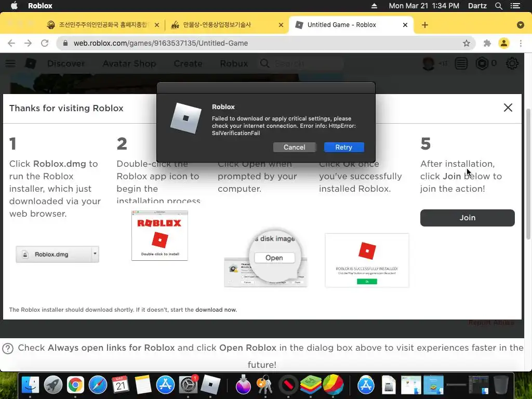Open the Robux page in navbar
The height and width of the screenshot is (399, 532).
click(x=234, y=63)
